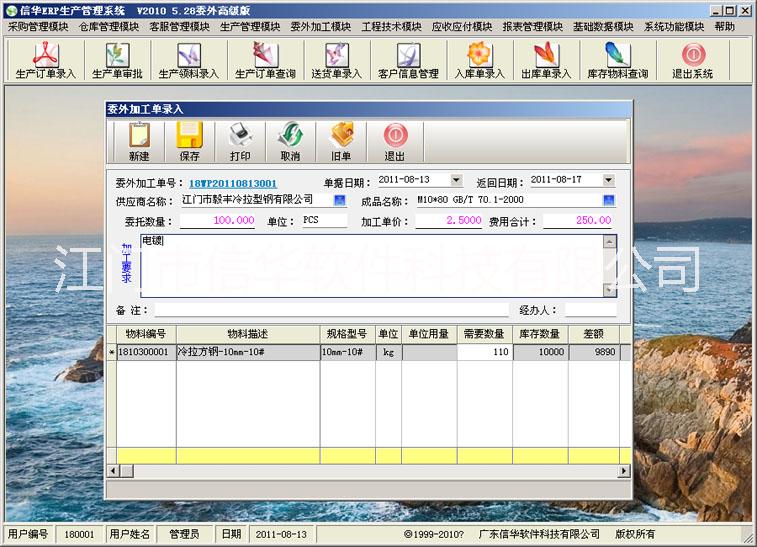This screenshot has width=757, height=547.
Task: Open 库存物料查询 toolbar icon
Action: coord(617,60)
